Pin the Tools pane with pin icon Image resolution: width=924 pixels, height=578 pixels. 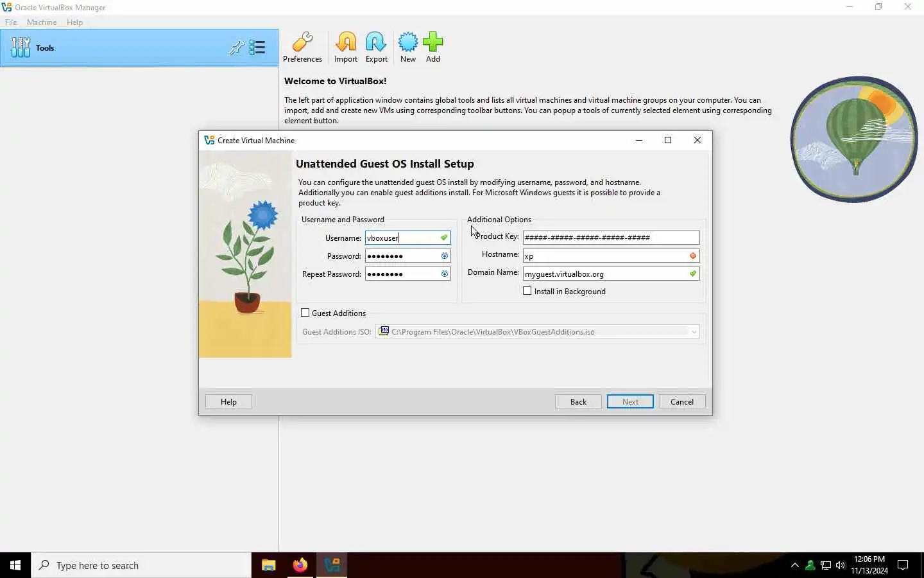pos(235,48)
